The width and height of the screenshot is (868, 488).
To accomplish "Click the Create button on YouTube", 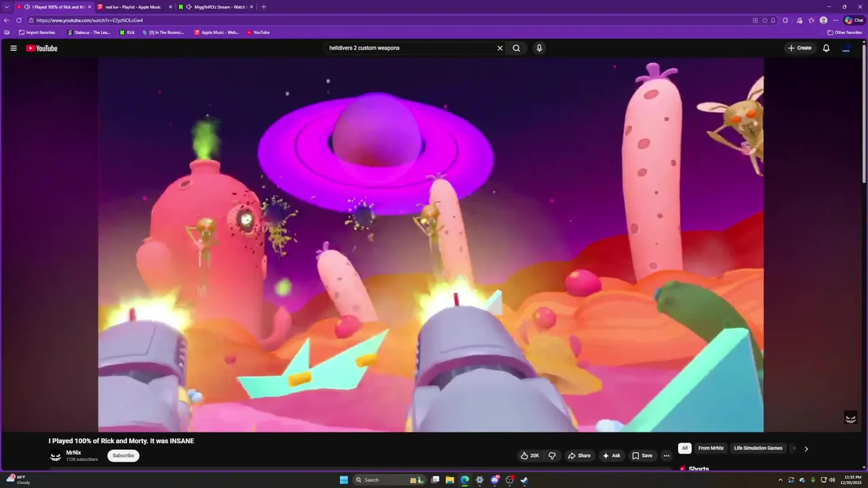I will pos(800,48).
